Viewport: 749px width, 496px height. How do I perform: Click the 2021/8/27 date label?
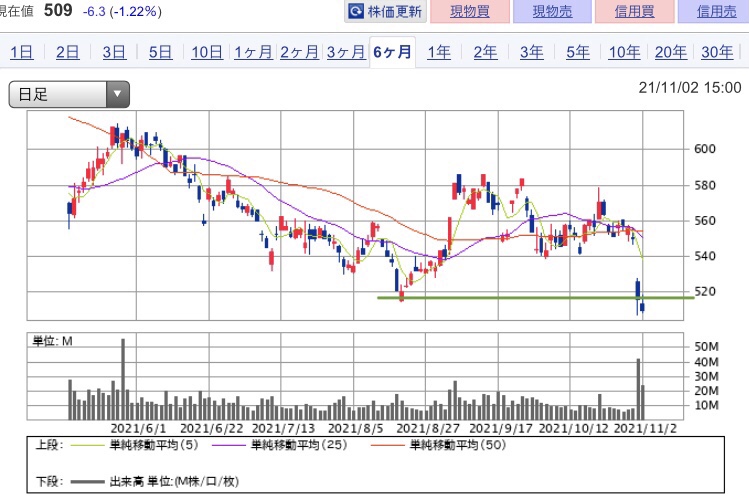click(428, 428)
